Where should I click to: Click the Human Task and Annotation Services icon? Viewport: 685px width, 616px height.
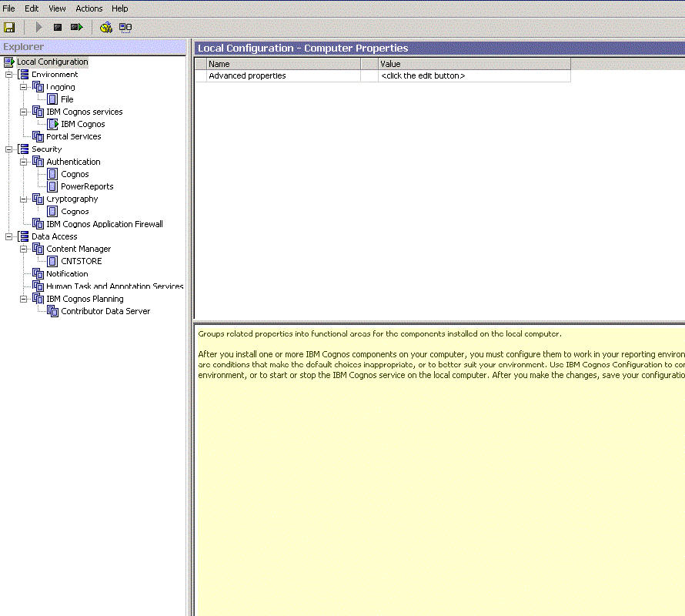click(38, 286)
